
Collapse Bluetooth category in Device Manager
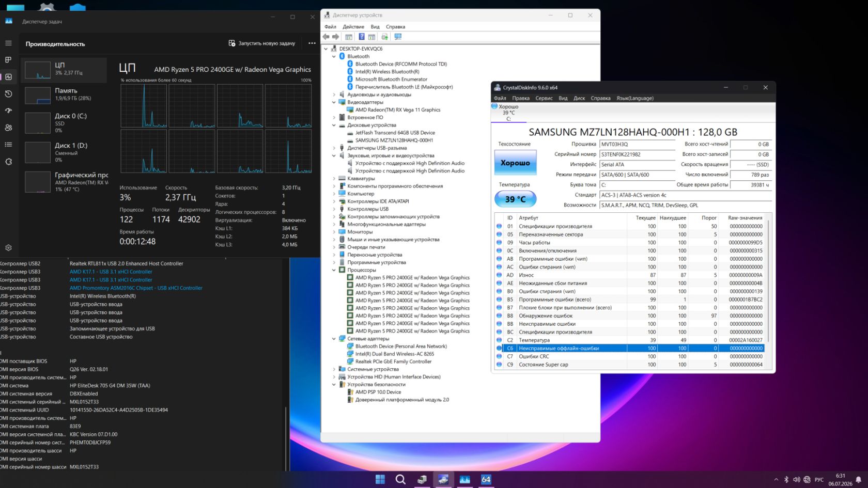tap(334, 56)
